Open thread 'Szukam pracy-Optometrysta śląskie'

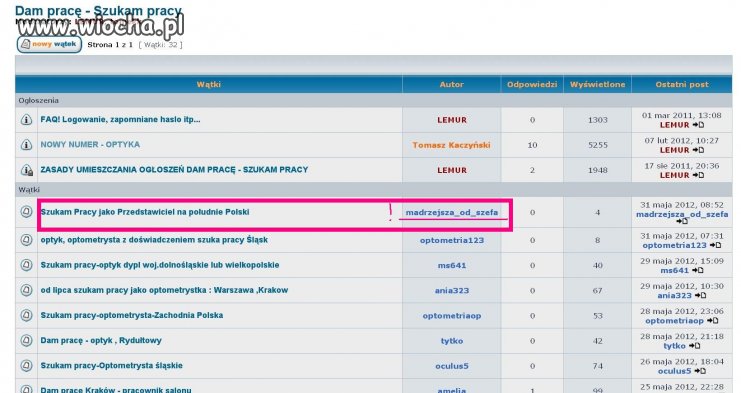[x=112, y=366]
